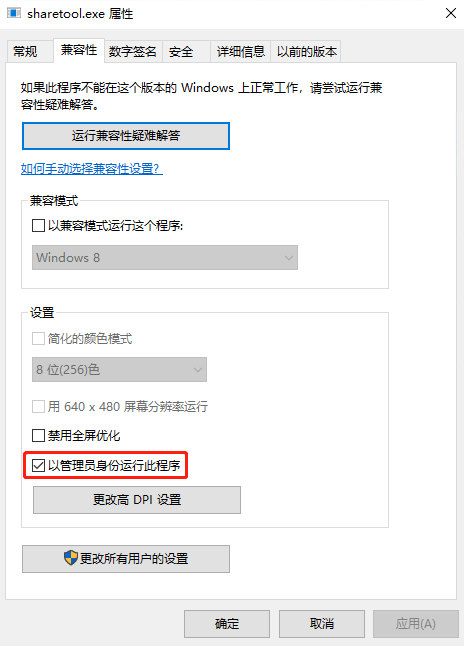Screen dimensions: 464x646
Task: Select the 详细信息 tab
Action: [x=241, y=51]
